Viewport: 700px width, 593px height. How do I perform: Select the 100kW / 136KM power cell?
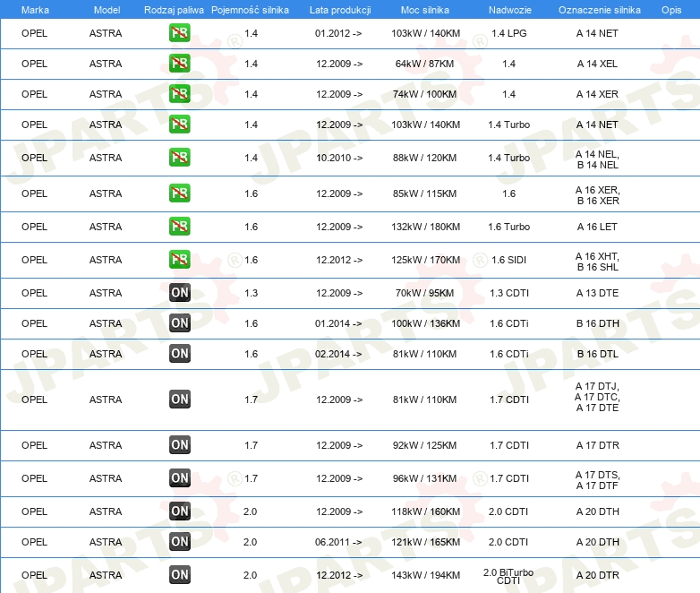(425, 323)
